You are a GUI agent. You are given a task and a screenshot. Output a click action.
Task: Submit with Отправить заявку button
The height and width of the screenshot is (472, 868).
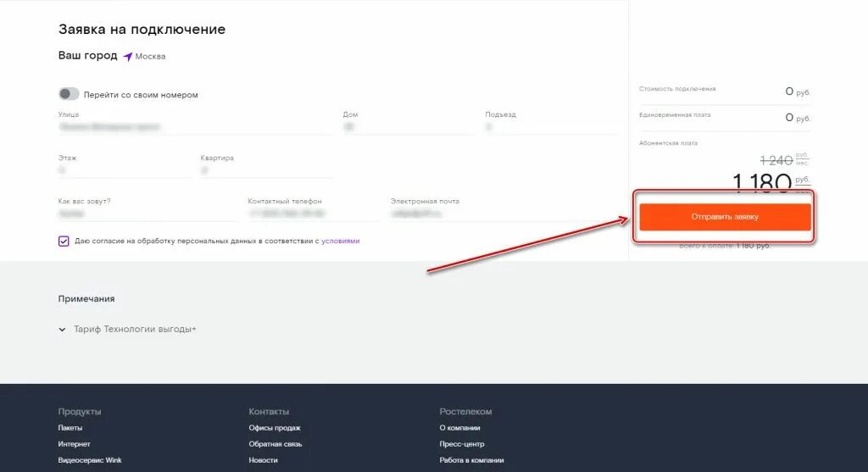click(x=725, y=217)
